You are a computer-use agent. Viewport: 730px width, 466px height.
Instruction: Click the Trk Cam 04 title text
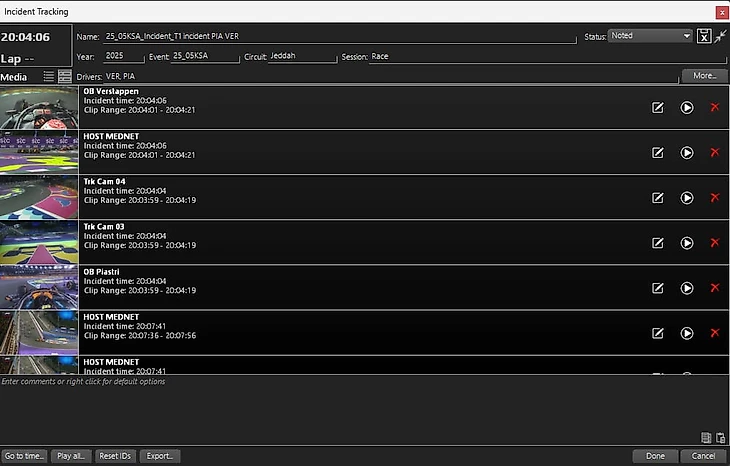(104, 182)
